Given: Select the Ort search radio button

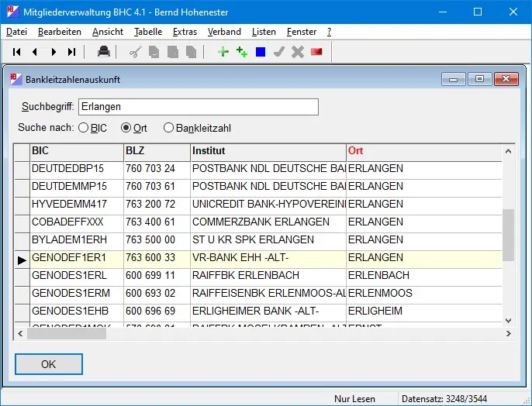Looking at the screenshot, I should [126, 128].
